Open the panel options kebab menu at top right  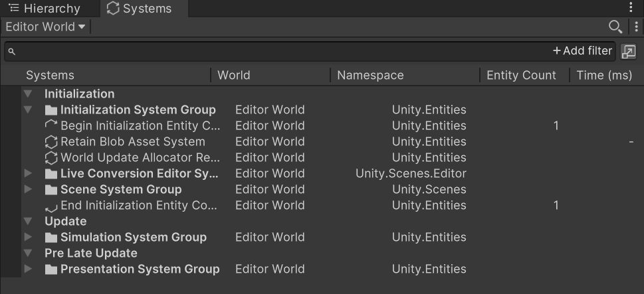tap(631, 7)
